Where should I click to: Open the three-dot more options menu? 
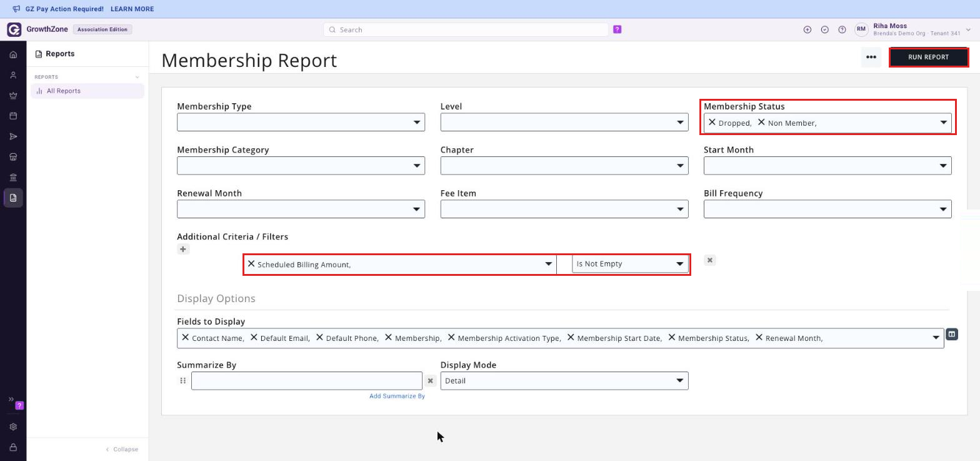871,57
